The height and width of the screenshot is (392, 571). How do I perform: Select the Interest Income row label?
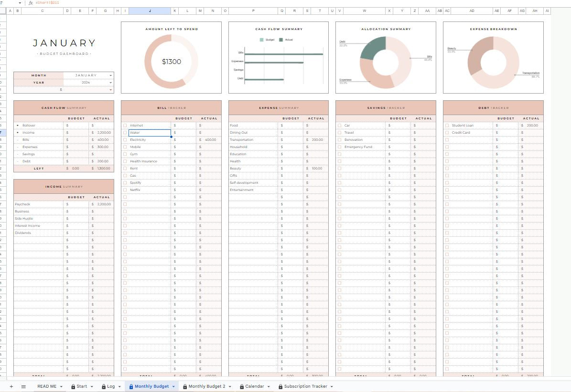point(27,226)
